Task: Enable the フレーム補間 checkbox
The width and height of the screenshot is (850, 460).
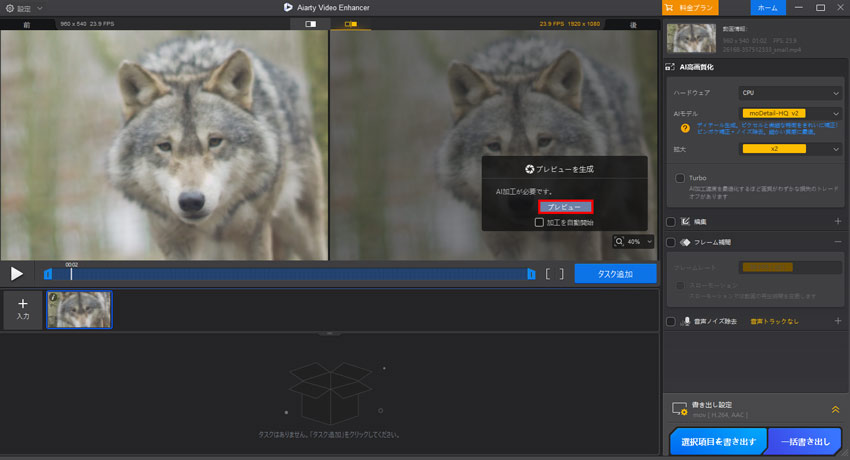Action: coord(671,242)
